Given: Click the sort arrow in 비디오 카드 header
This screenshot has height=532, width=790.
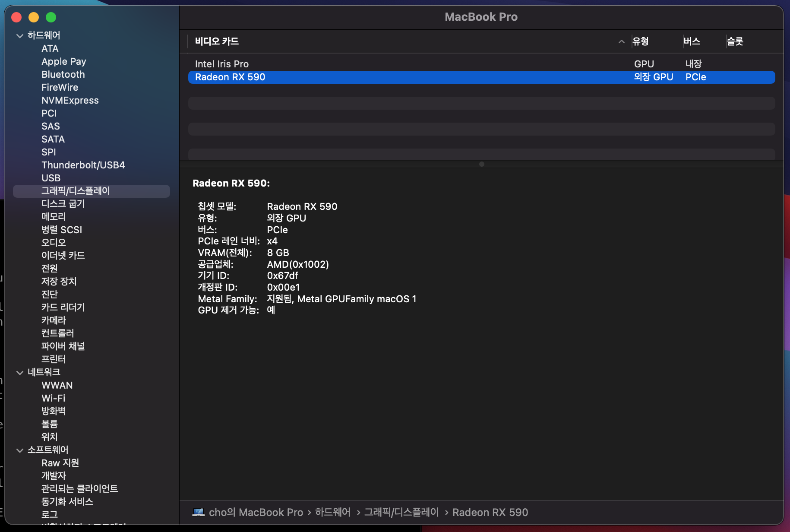Looking at the screenshot, I should click(x=622, y=41).
